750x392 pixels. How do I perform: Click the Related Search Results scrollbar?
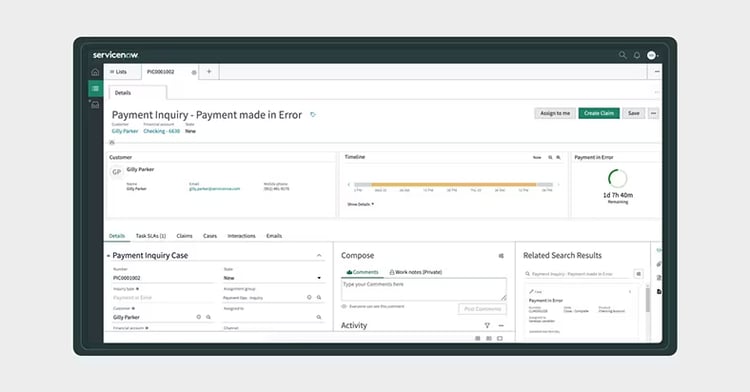pyautogui.click(x=648, y=300)
